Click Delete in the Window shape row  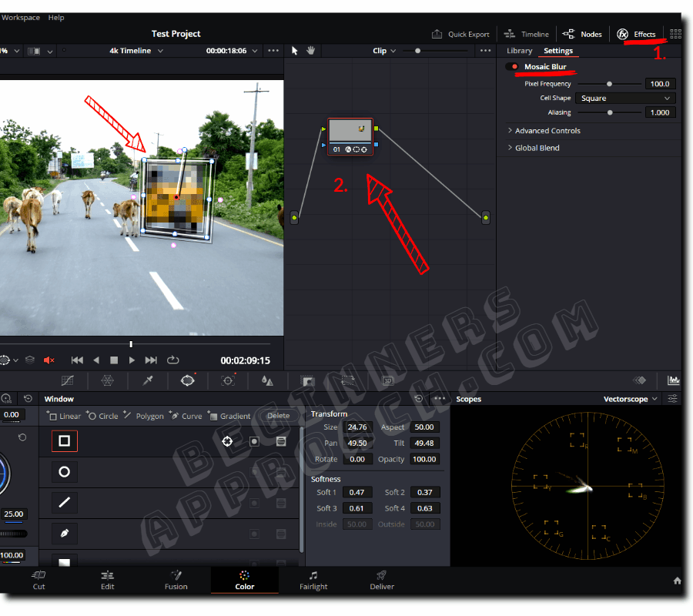click(x=278, y=415)
